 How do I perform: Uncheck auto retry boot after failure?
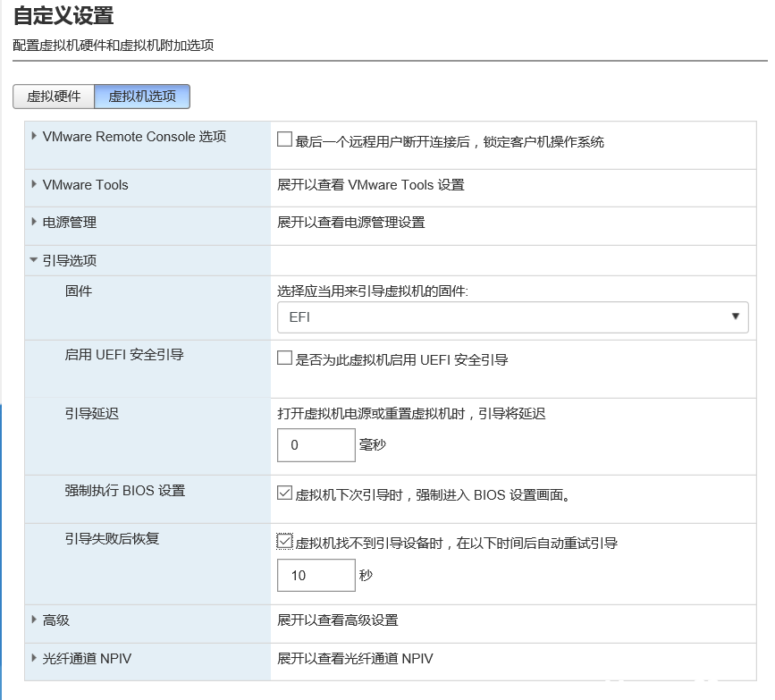coord(285,542)
